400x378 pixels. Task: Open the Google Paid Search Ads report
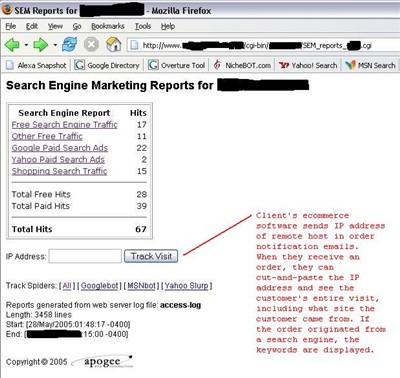pyautogui.click(x=60, y=148)
